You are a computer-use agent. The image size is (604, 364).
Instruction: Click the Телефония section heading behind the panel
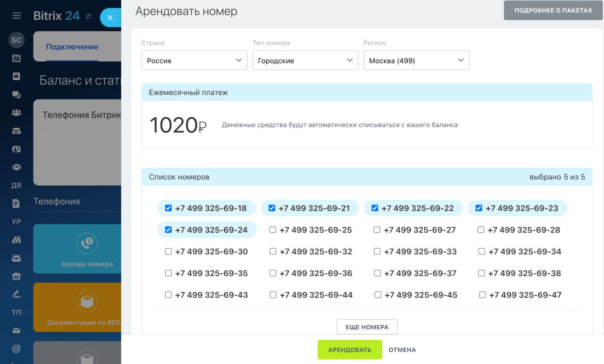pos(57,201)
